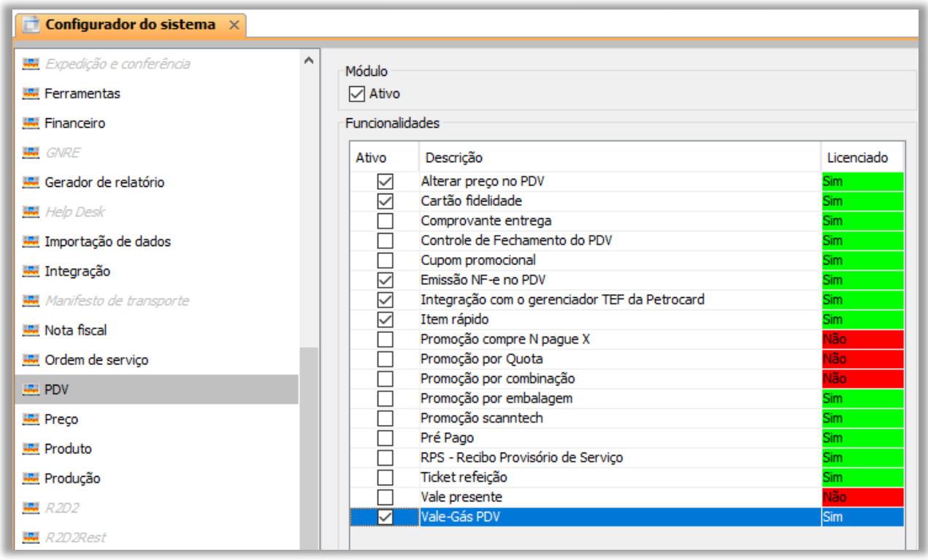Click the Integração module icon
This screenshot has width=928, height=560.
(30, 272)
